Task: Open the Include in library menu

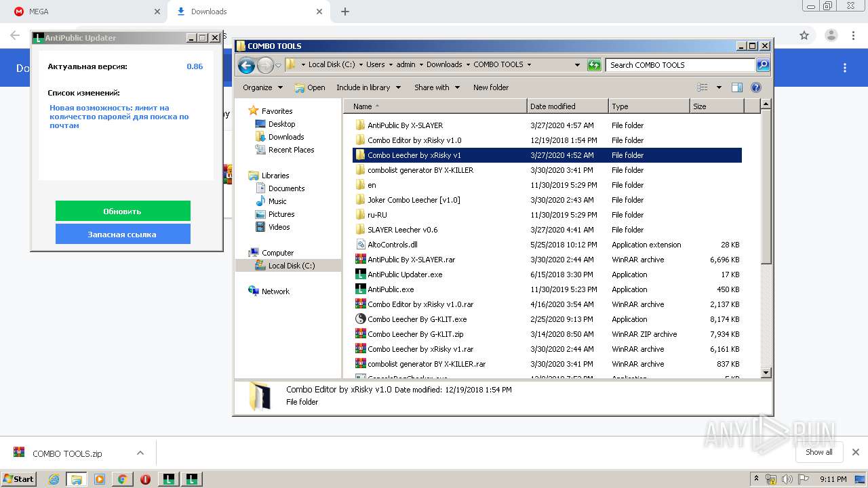Action: [x=368, y=87]
